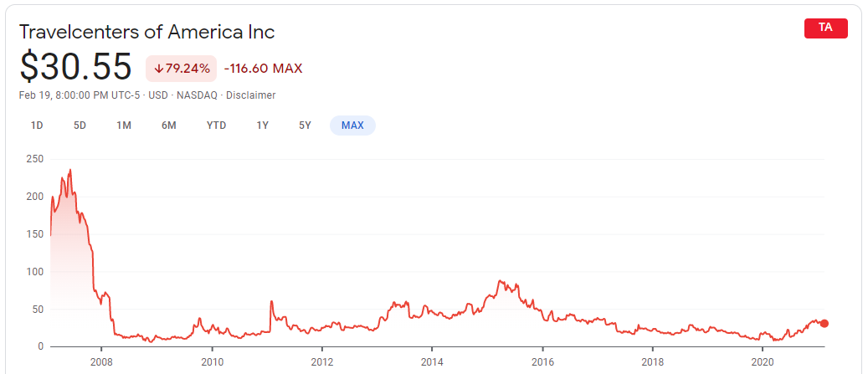Viewport: 868px width, 374px height.
Task: Switch to the 5D range tab
Action: [x=80, y=126]
